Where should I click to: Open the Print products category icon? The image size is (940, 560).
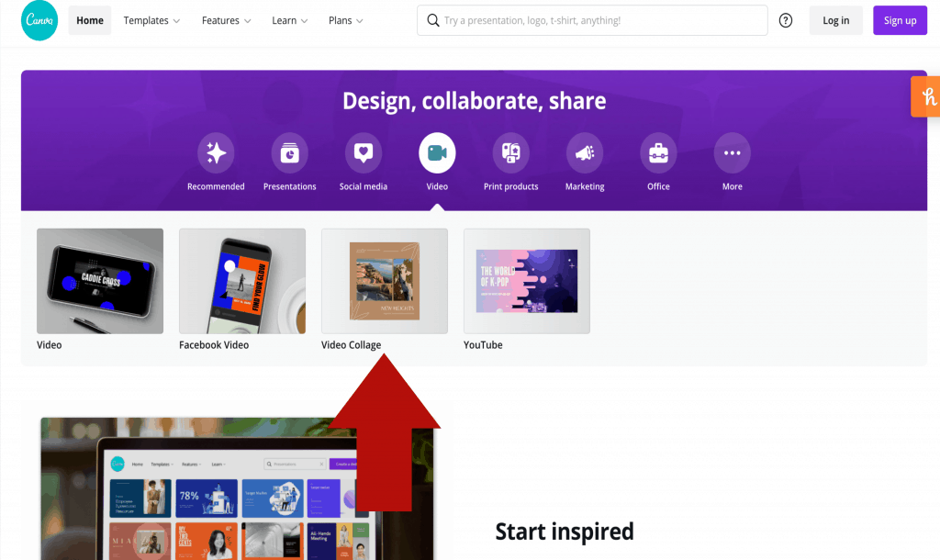pos(510,153)
